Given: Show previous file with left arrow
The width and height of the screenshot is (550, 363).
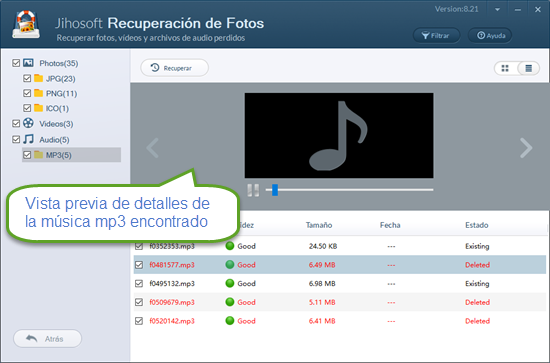Looking at the screenshot, I should [153, 148].
